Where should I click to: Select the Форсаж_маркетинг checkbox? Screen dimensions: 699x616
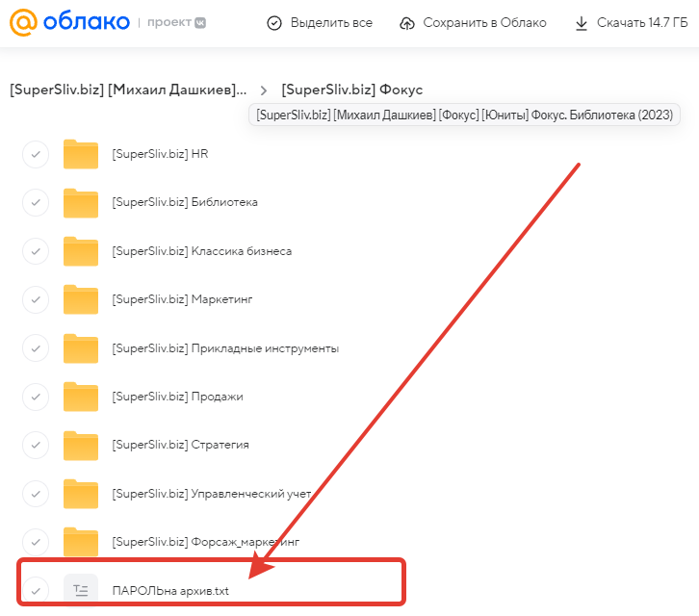[36, 542]
